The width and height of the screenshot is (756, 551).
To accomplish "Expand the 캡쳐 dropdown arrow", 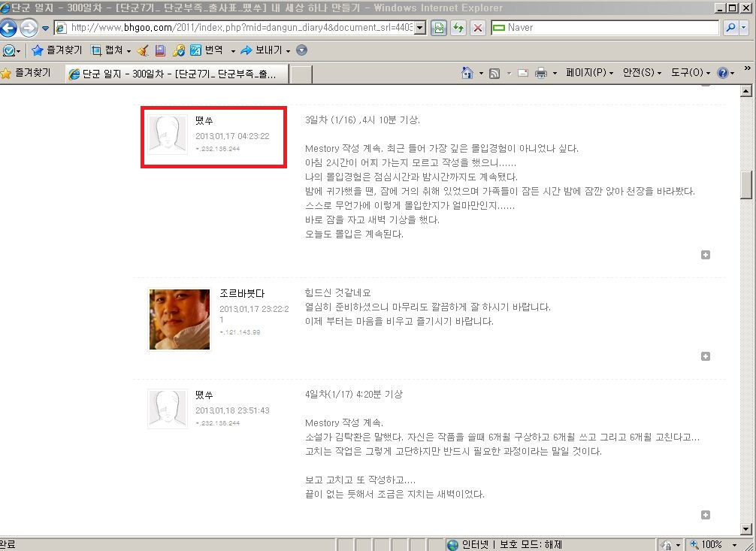I will tap(129, 50).
